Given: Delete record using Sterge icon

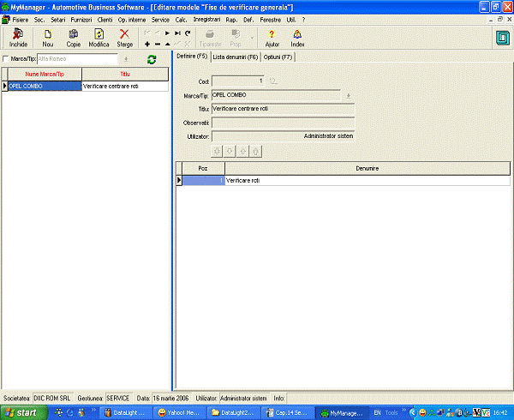Looking at the screenshot, I should pos(125,37).
